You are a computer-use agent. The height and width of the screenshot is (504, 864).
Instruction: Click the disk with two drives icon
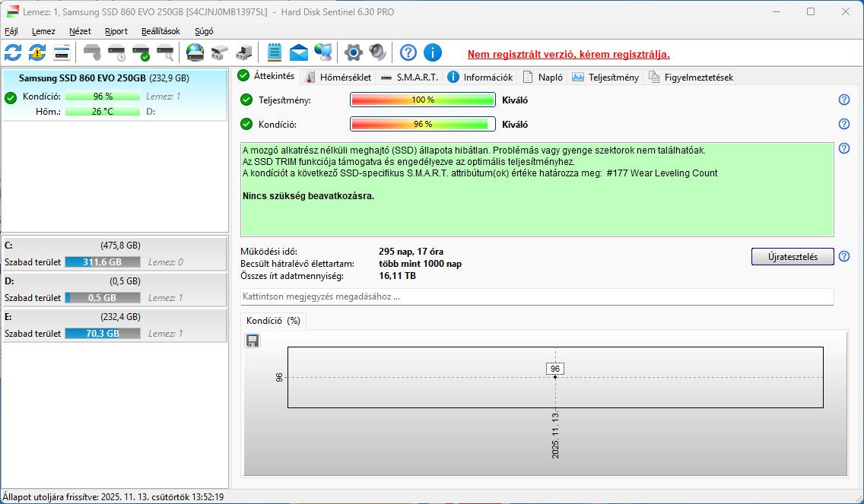(x=219, y=53)
